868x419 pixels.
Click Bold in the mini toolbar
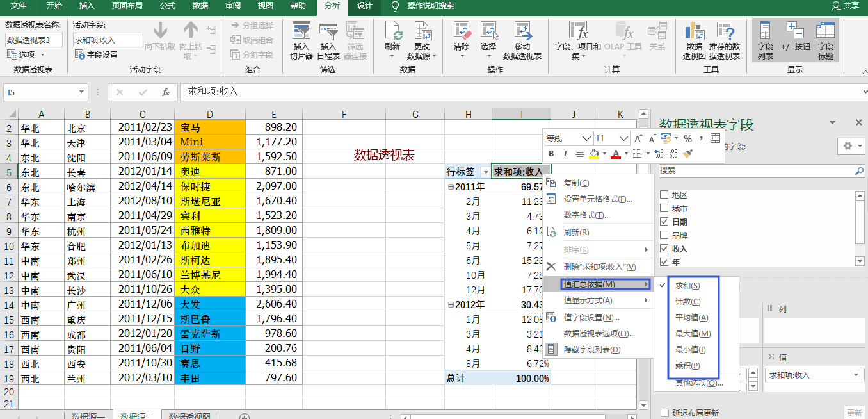click(551, 154)
